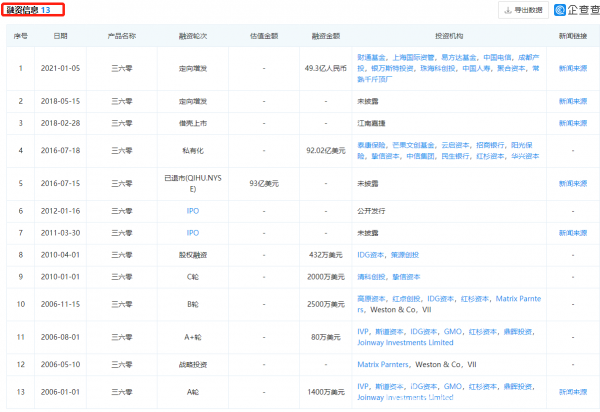Click the 融资金额 column header
600x412 pixels.
tap(326, 36)
